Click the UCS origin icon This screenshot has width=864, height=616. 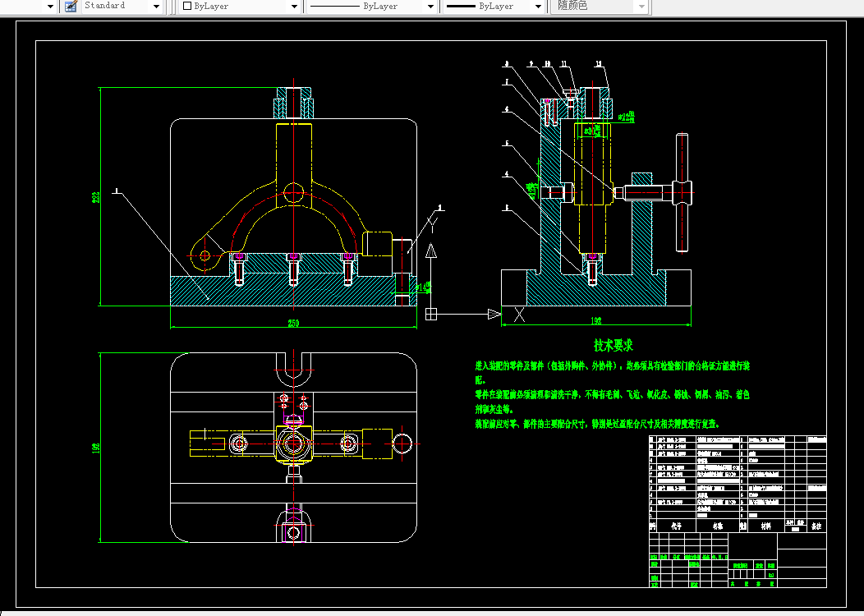click(x=431, y=313)
